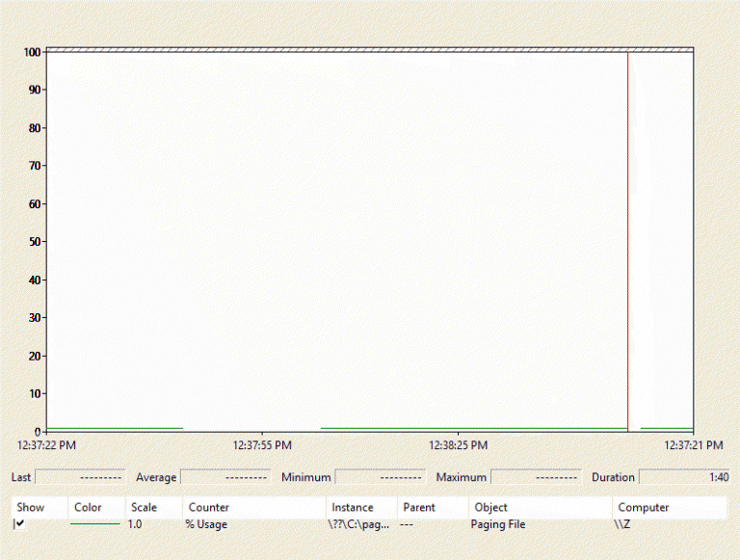
Task: Click the % Usage color line swatch
Action: pos(94,524)
